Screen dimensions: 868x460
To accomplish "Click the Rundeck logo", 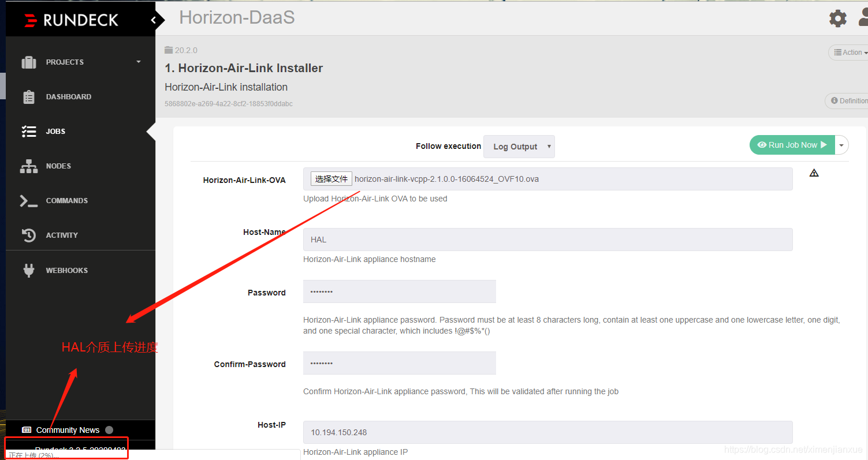I will coord(71,20).
